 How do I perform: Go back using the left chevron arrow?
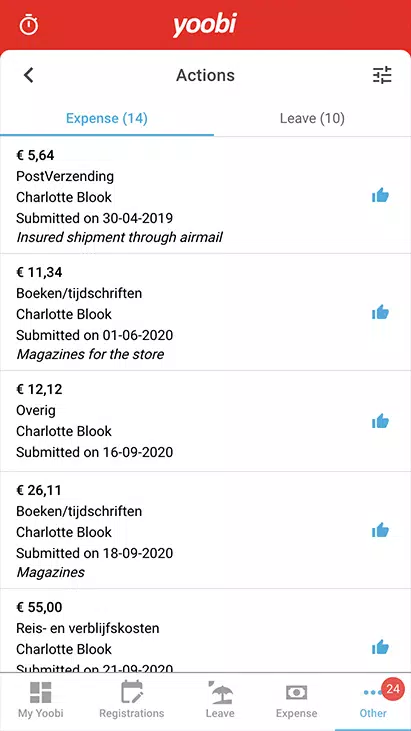pyautogui.click(x=29, y=75)
